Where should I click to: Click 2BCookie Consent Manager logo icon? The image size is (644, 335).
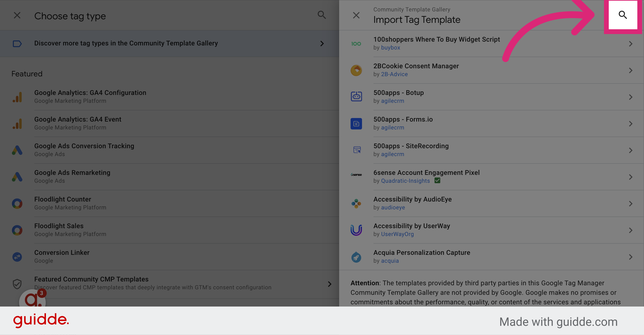[x=356, y=70]
